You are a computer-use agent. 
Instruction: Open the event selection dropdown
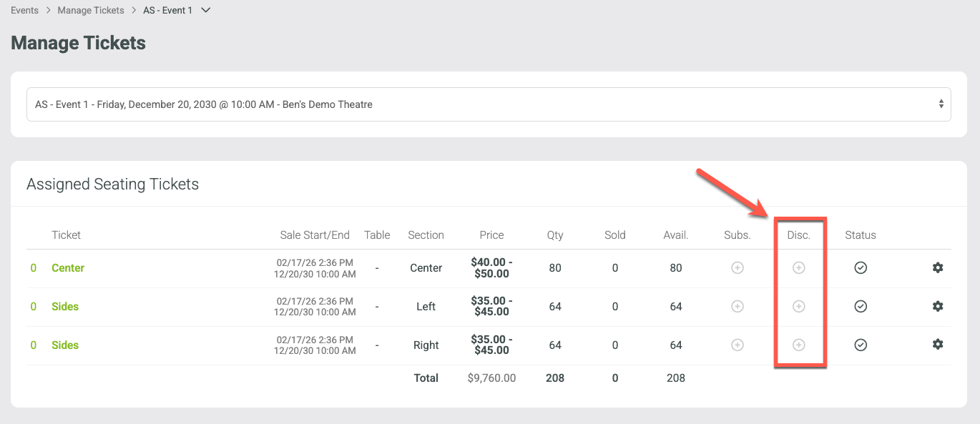(x=489, y=104)
